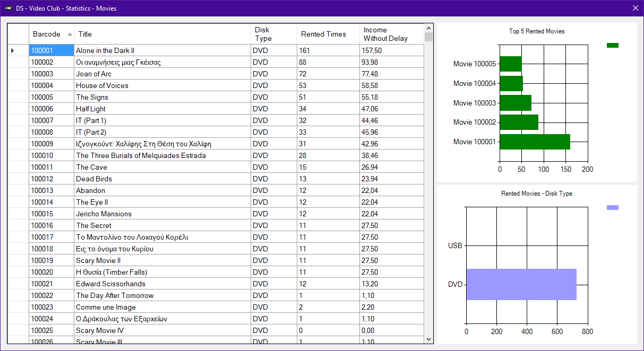Select 'The Secret' title cell
The height and width of the screenshot is (351, 644).
(x=162, y=225)
